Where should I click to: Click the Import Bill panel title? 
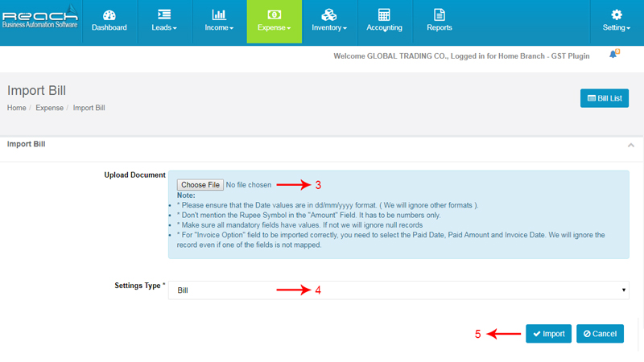click(27, 144)
